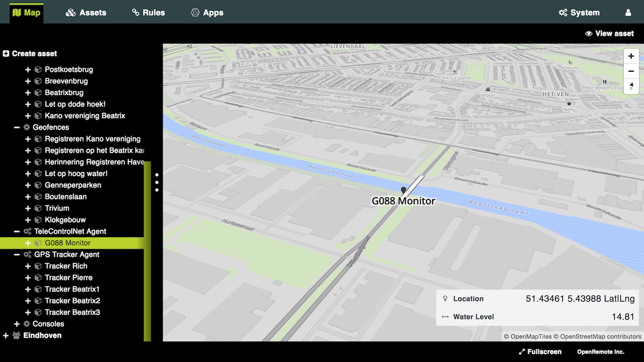Image resolution: width=644 pixels, height=362 pixels.
Task: Select the Postkoetsbrug asset
Action: pos(69,69)
